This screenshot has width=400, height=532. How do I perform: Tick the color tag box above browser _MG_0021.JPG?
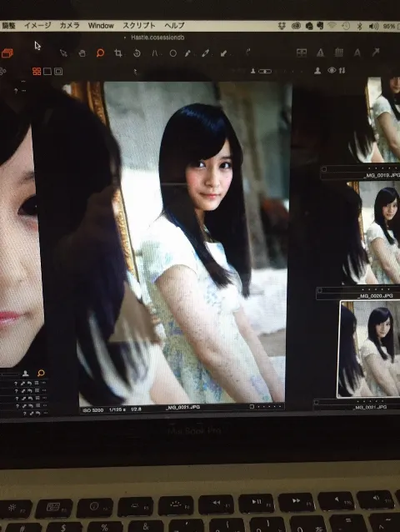tap(316, 403)
